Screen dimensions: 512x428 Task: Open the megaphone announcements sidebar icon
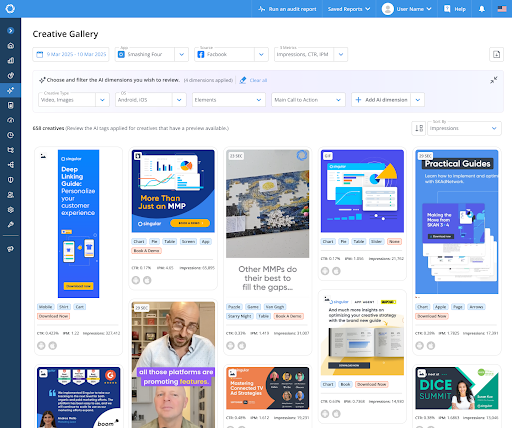[10, 249]
